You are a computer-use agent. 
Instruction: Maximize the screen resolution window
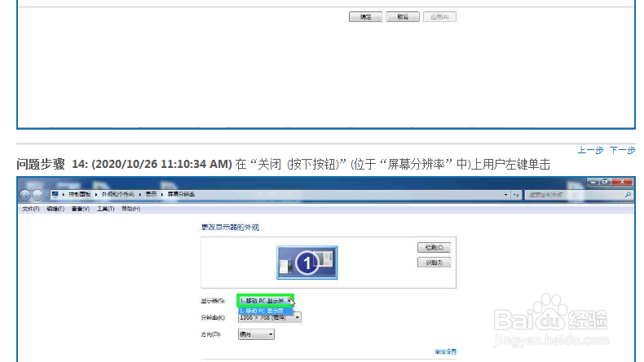pos(605,181)
